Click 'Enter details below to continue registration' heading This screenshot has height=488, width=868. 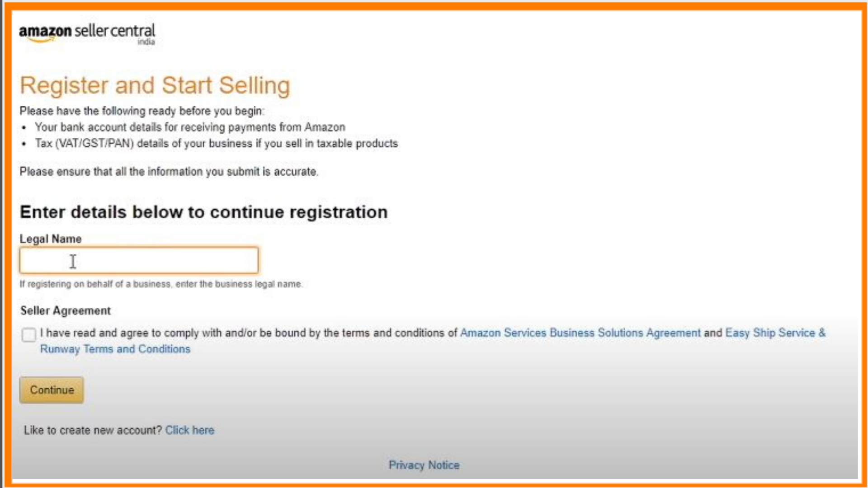coord(203,212)
